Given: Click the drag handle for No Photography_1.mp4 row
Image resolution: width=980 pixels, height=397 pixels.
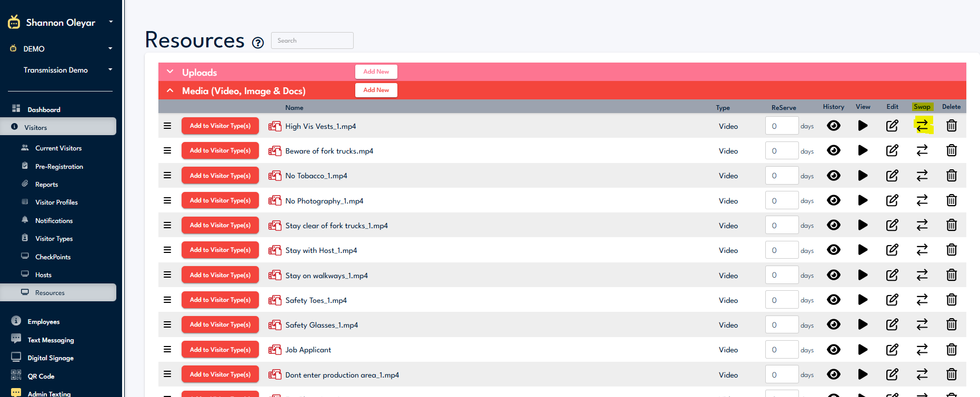Looking at the screenshot, I should tap(167, 200).
